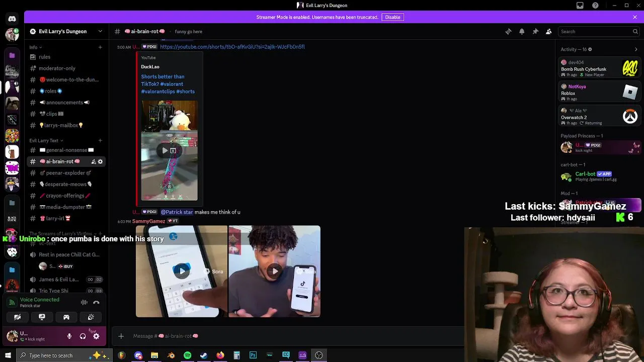This screenshot has width=644, height=362.
Task: Open the soundboard button
Action: (x=91, y=317)
